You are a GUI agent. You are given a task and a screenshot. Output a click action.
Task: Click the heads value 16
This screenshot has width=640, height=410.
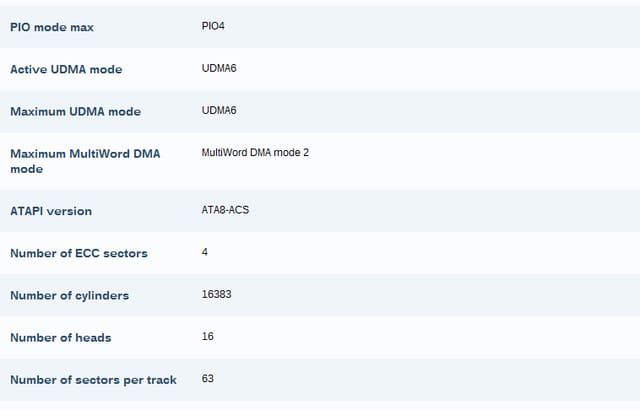pos(207,337)
